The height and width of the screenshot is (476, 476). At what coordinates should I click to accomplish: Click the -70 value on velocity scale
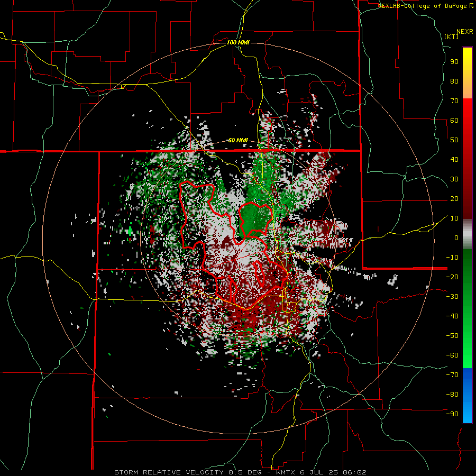coord(452,375)
